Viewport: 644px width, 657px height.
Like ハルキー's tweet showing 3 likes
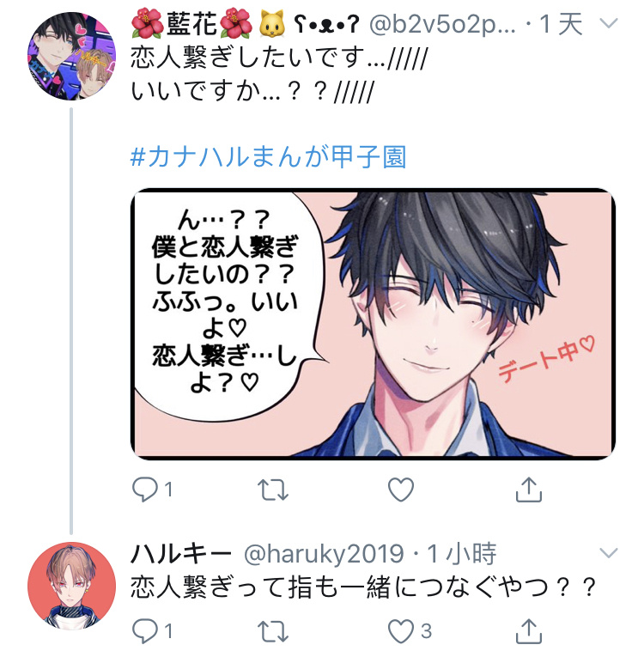tap(401, 631)
